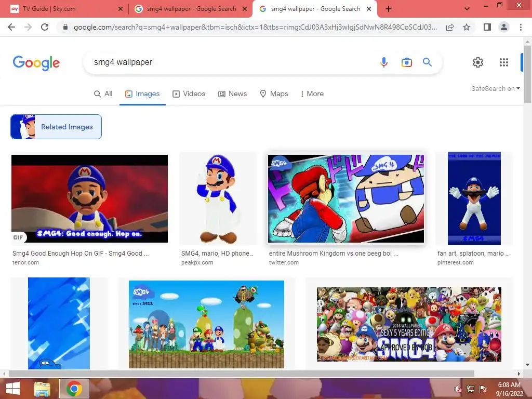Click the scroll-right arrow on the scrollbar
The height and width of the screenshot is (399, 532).
pyautogui.click(x=518, y=374)
